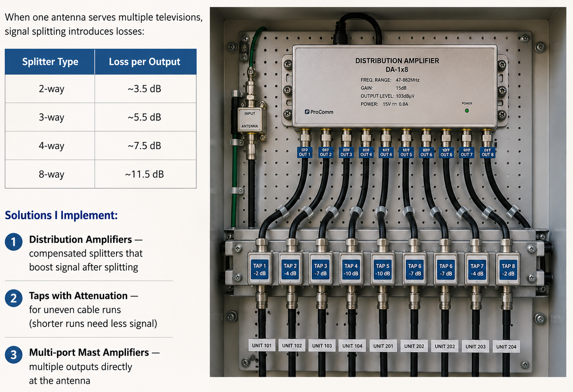Click the 'OUT 7' connector label
Screen dimensions: 573x392
pos(467,152)
